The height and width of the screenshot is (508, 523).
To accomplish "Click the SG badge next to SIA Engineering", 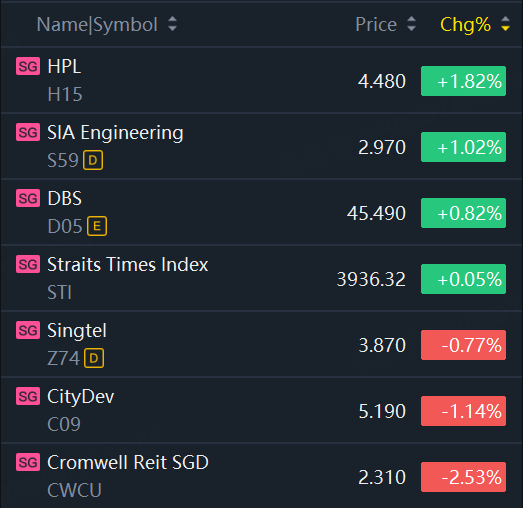I will click(28, 132).
